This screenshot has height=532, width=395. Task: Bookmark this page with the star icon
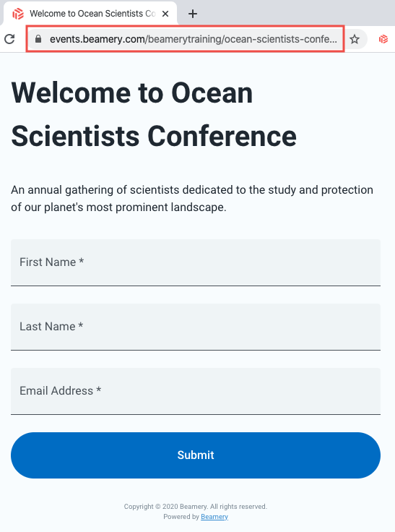[x=355, y=39]
